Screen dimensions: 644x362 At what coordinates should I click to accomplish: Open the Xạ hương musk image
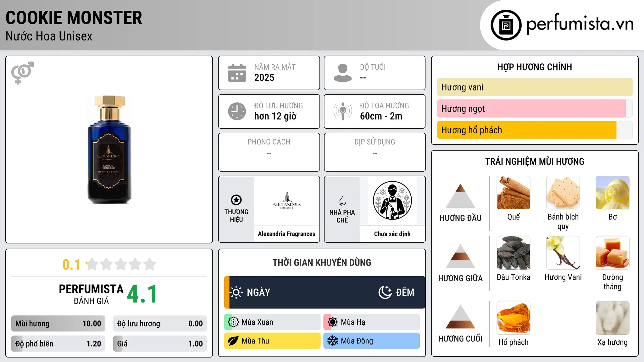(x=613, y=318)
